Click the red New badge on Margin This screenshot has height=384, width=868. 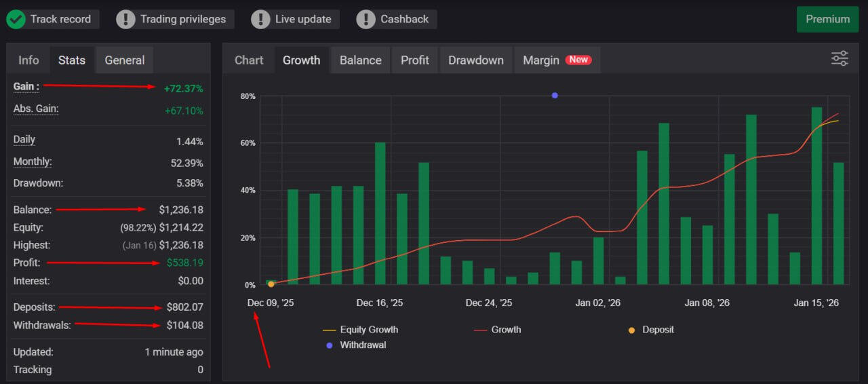click(x=578, y=60)
